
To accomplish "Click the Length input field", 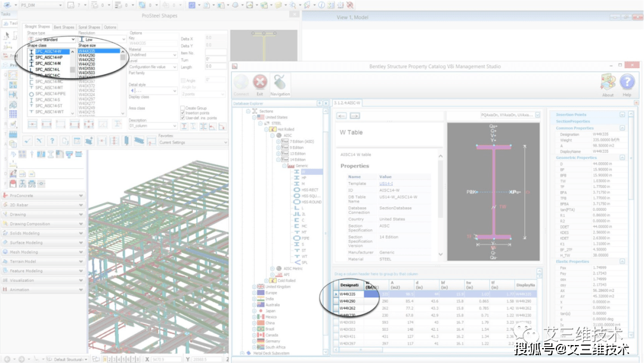I will click(x=216, y=66).
